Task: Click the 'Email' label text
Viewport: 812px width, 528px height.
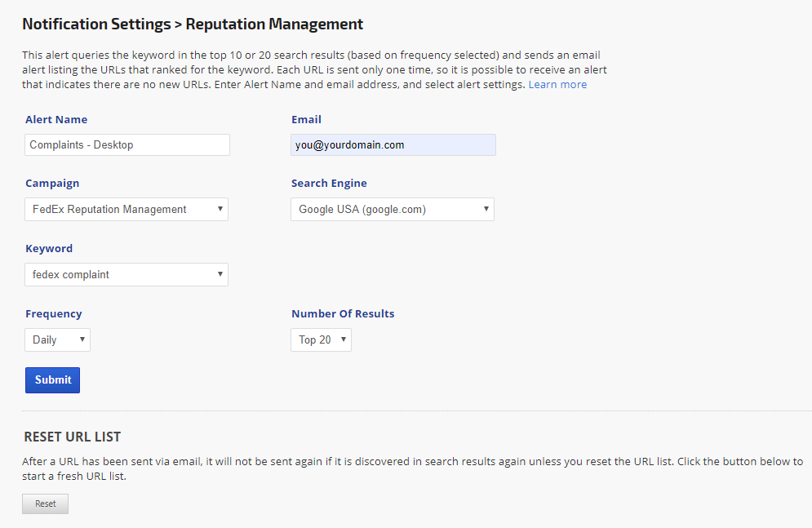Action: pyautogui.click(x=306, y=120)
